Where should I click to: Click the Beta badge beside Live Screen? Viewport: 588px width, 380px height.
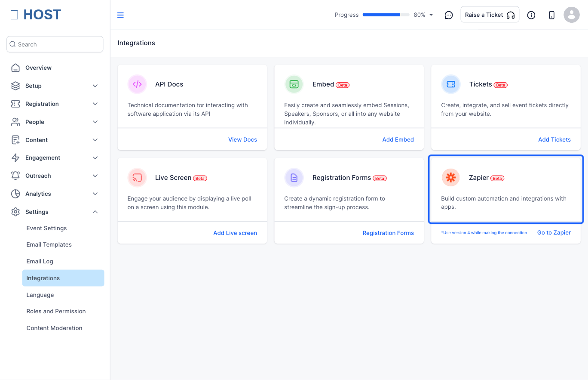[x=200, y=178]
